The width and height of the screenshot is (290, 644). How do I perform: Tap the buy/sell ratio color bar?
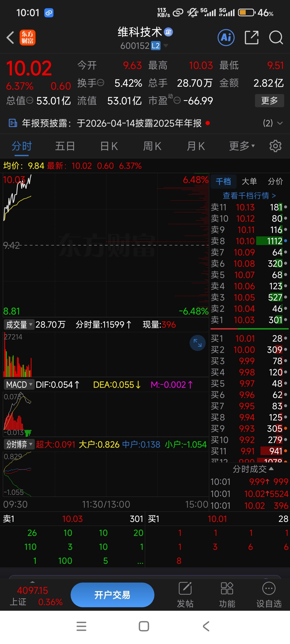click(x=249, y=329)
